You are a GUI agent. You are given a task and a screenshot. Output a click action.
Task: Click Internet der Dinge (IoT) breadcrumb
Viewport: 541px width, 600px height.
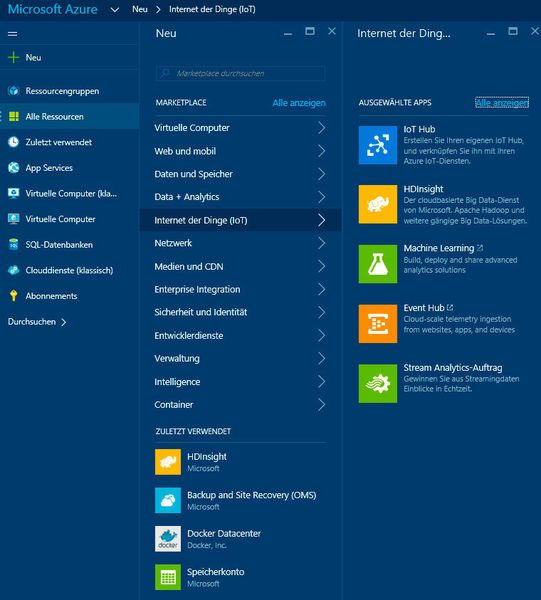[x=212, y=10]
